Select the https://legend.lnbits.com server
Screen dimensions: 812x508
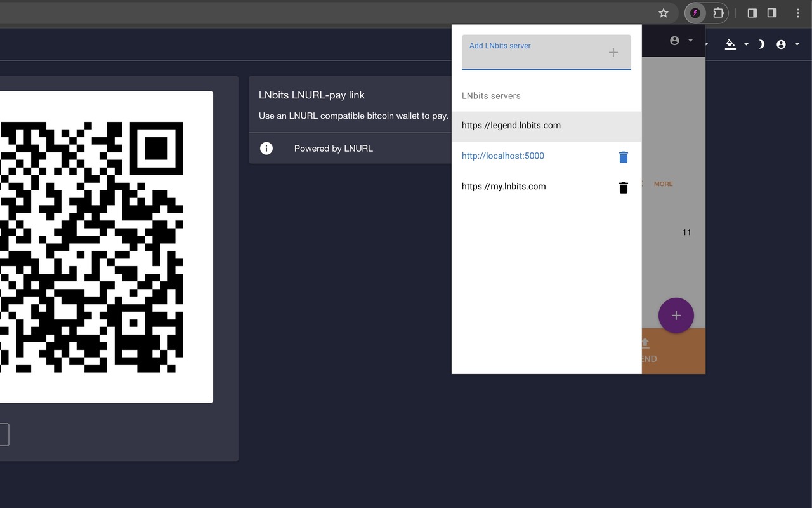(x=511, y=126)
